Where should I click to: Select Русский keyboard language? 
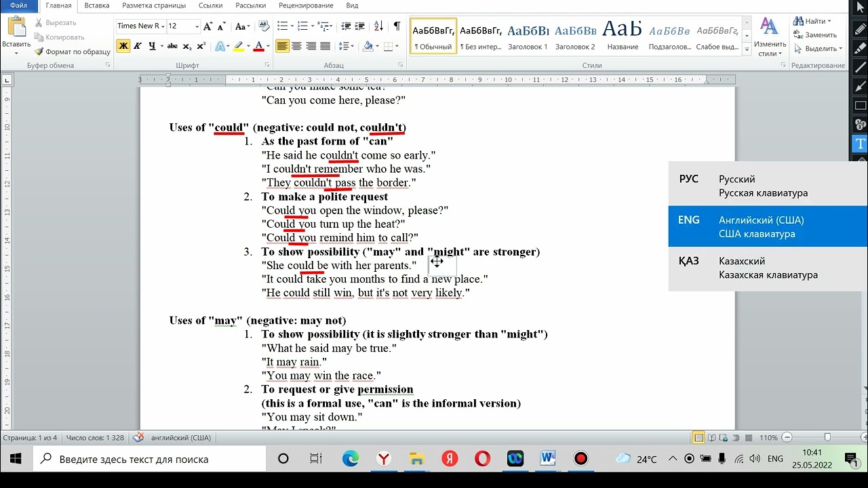click(768, 186)
